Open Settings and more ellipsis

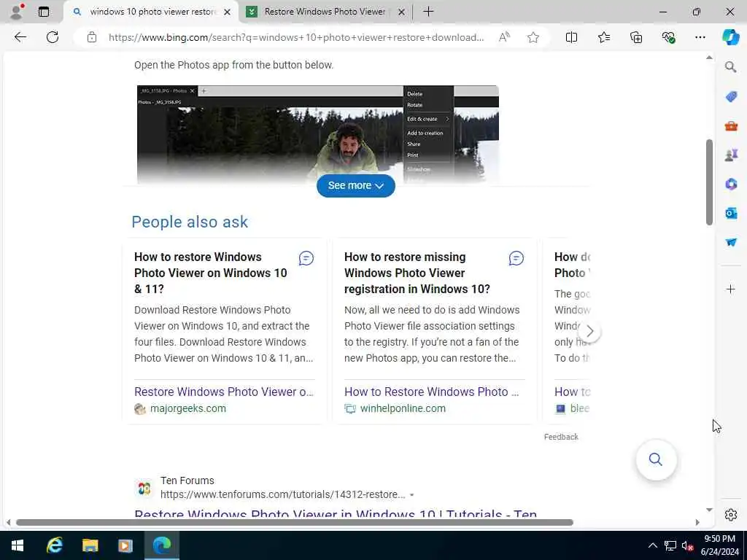(700, 37)
